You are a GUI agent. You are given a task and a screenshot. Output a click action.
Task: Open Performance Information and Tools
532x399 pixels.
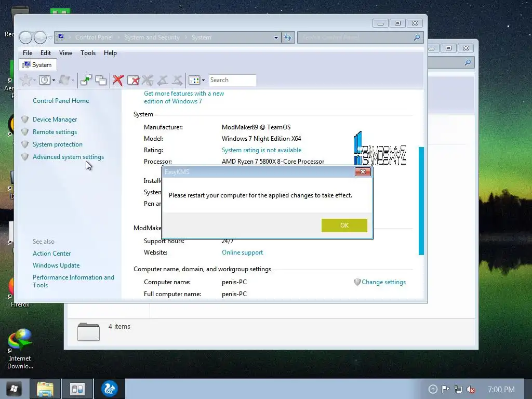pyautogui.click(x=73, y=281)
